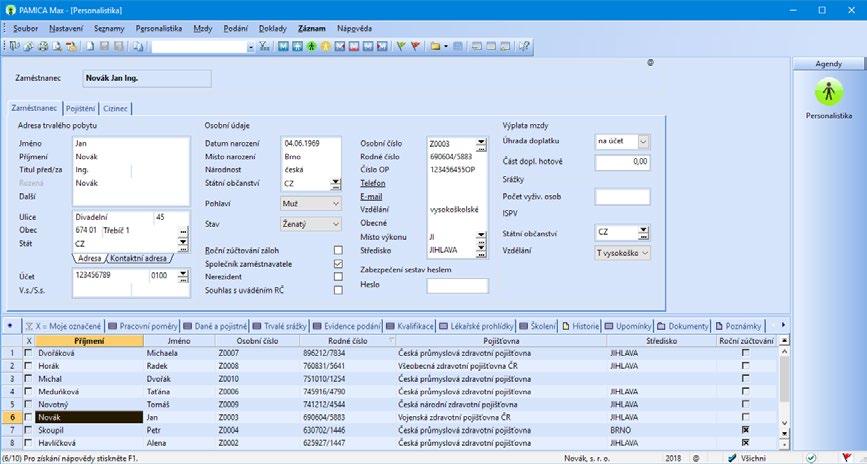Click the table scrollbar down arrow

[784, 423]
